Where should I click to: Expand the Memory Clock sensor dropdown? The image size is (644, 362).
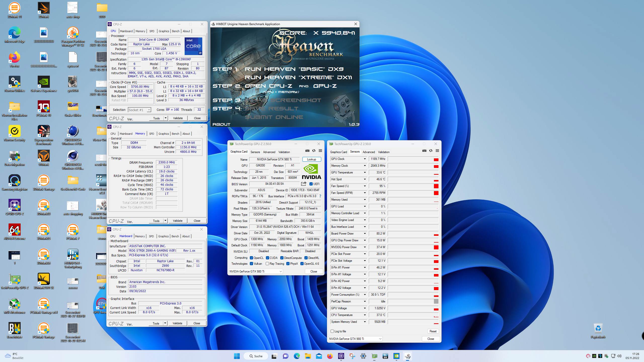coord(365,166)
